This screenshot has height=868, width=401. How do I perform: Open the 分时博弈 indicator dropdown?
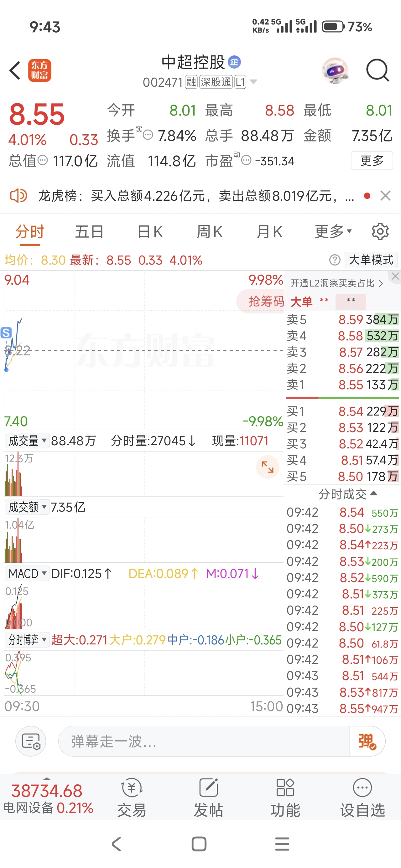coord(27,639)
